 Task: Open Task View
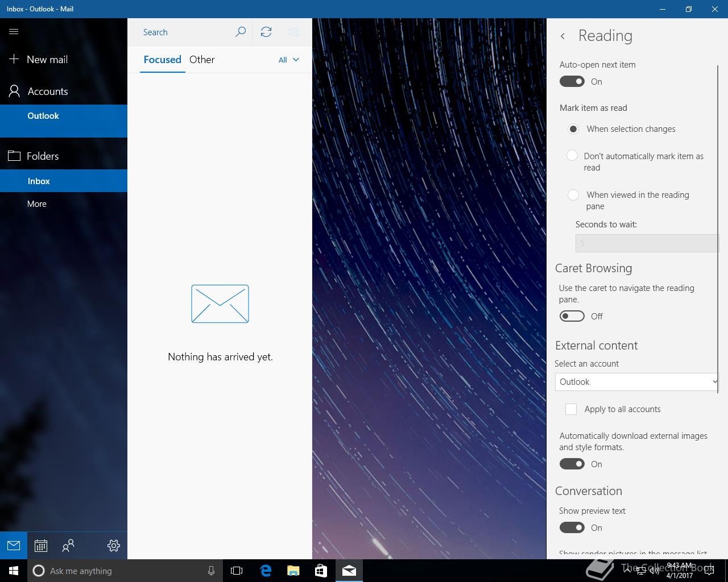point(237,571)
